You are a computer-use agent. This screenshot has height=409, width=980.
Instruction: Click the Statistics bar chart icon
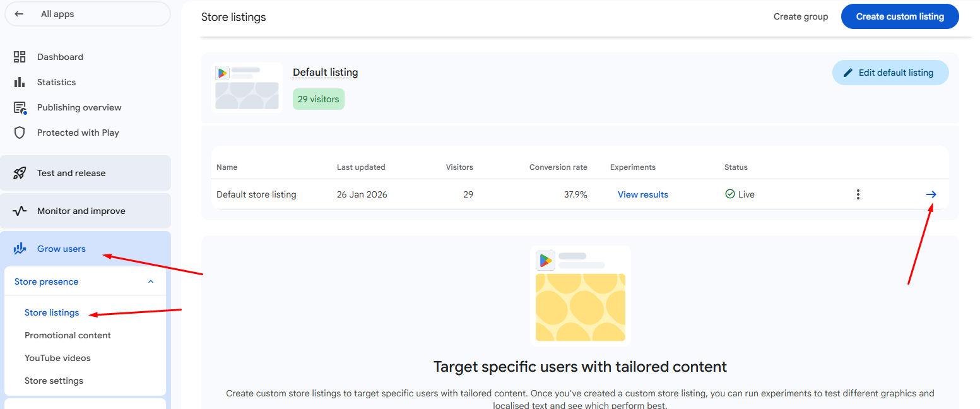tap(20, 82)
